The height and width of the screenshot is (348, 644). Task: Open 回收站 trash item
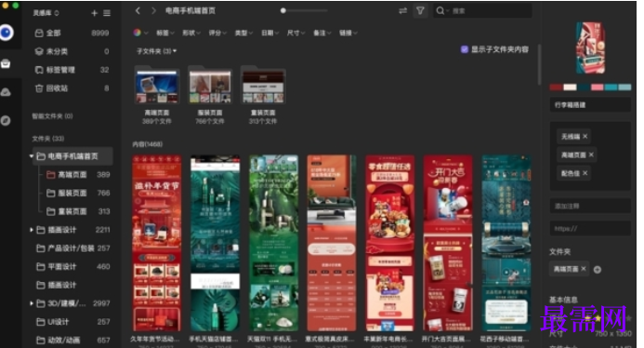point(72,88)
